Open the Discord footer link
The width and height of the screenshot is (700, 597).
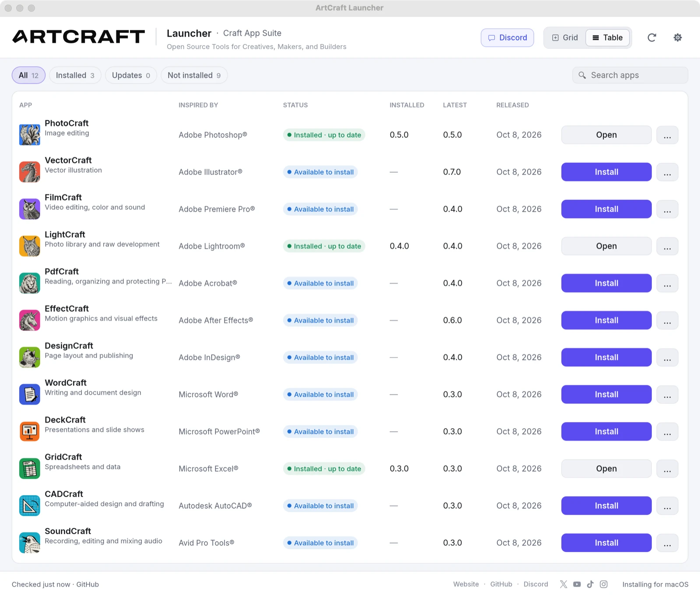pyautogui.click(x=536, y=584)
